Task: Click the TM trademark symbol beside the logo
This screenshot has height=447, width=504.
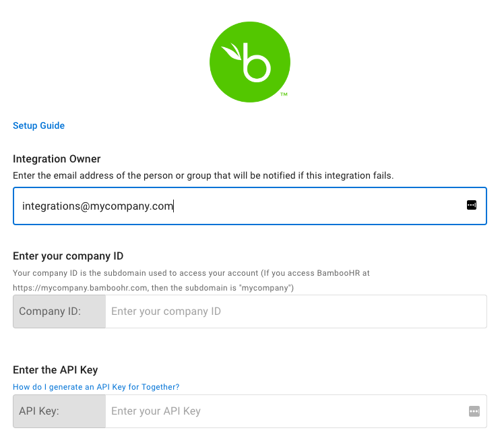Action: tap(284, 94)
